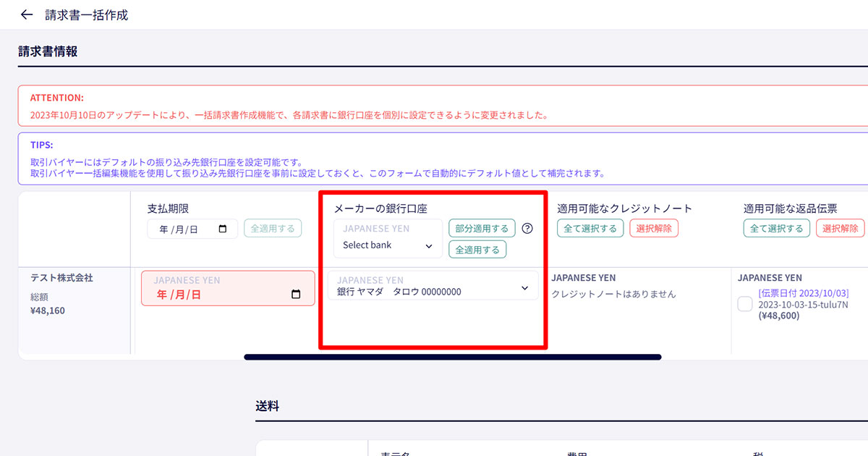
Task: Click 全て選択する for credit notes
Action: tap(589, 229)
